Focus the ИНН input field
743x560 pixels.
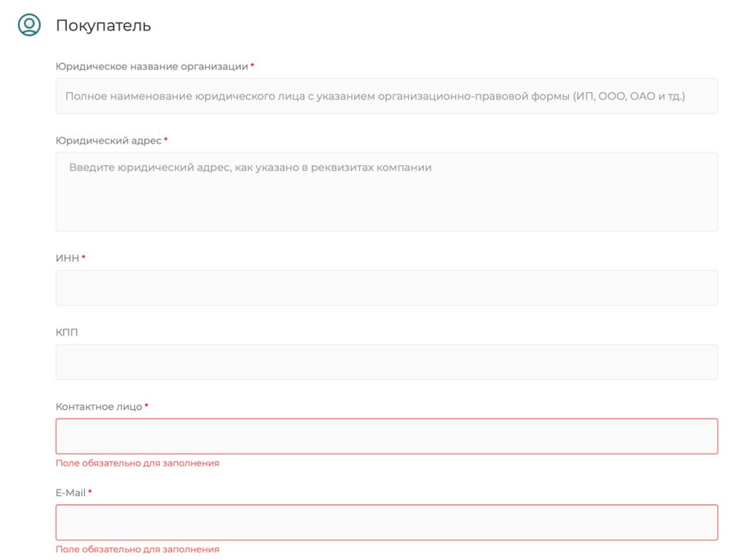point(387,288)
